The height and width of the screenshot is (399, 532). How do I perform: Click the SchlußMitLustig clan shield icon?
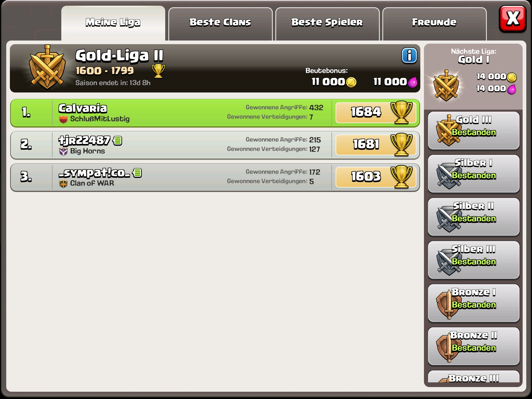tap(63, 119)
